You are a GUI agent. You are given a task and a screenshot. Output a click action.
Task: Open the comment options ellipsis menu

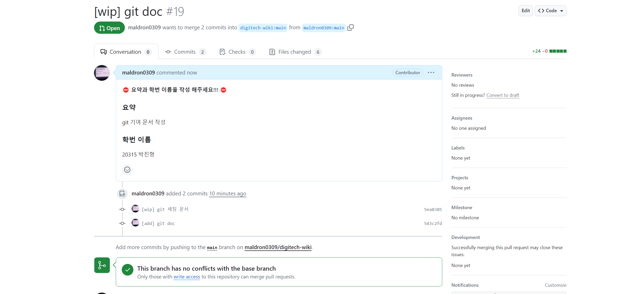[431, 73]
